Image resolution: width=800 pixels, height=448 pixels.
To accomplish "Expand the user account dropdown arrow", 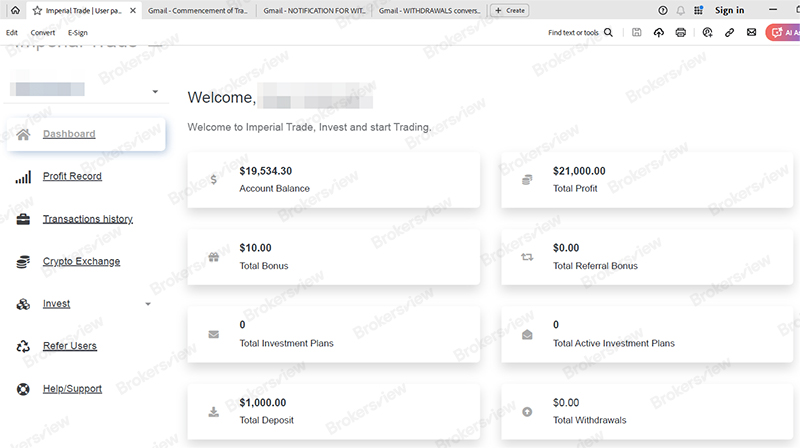I will (x=155, y=92).
